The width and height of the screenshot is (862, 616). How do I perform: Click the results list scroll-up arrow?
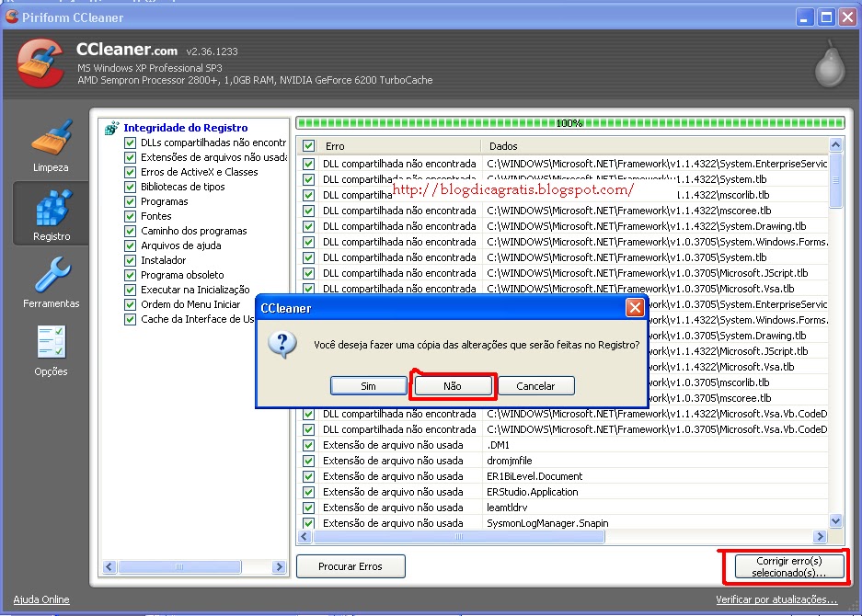click(x=835, y=145)
